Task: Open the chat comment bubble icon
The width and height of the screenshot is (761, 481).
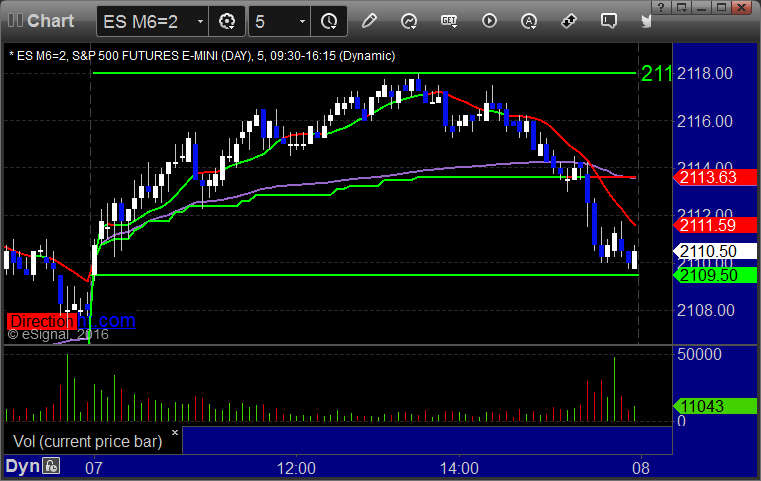Action: click(x=609, y=21)
